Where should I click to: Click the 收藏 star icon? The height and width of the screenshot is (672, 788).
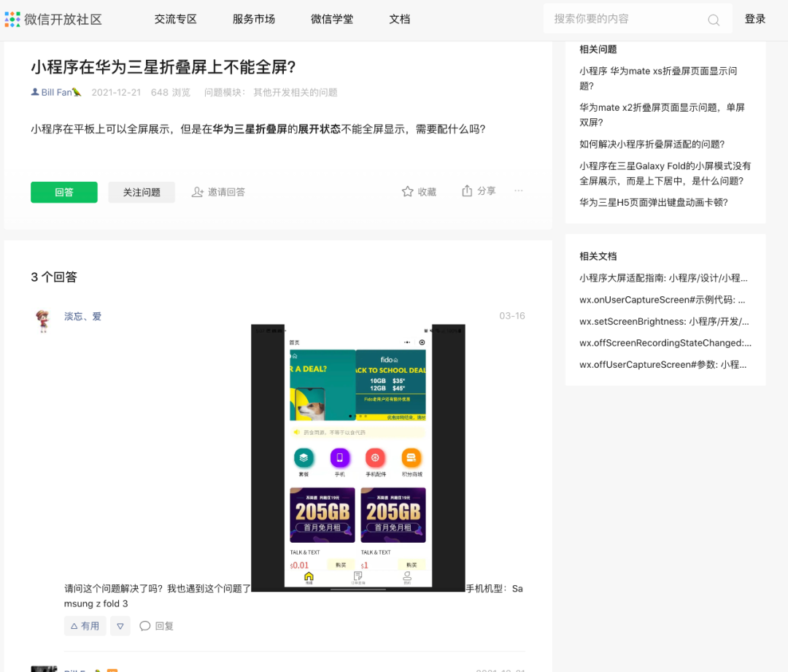point(408,191)
